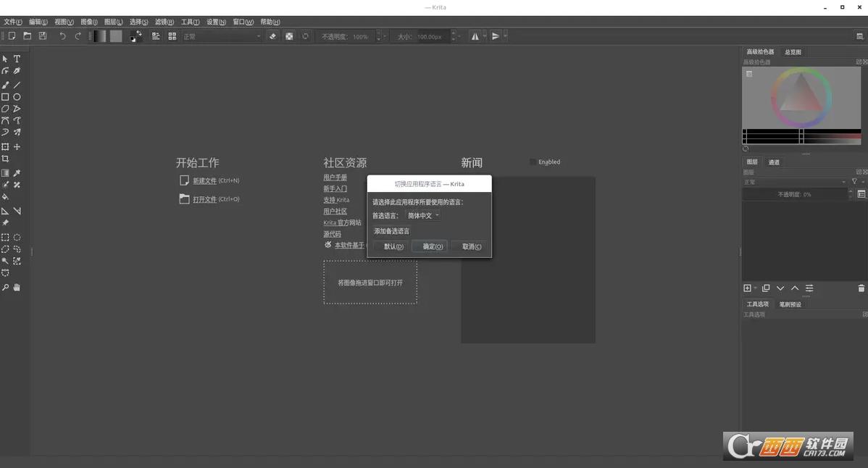Open blending mode 正常 dropdown in toolbar
Screen dimensions: 868x468
(x=222, y=36)
